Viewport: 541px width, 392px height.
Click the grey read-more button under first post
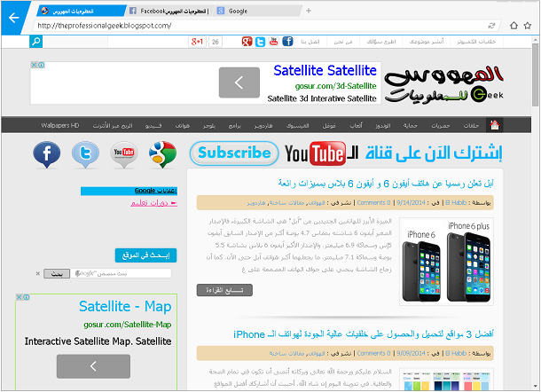pyautogui.click(x=224, y=290)
